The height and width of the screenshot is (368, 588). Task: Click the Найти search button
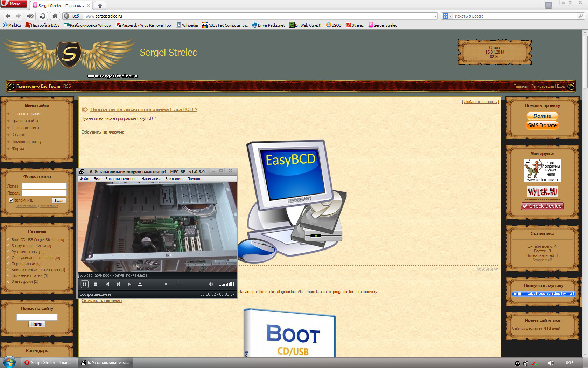tap(37, 324)
